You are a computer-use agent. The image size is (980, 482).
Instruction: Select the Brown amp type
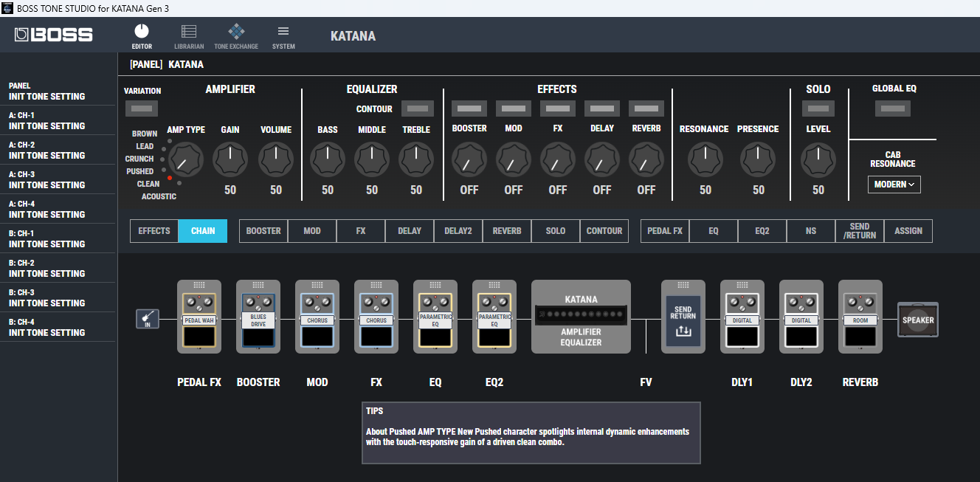coord(145,134)
